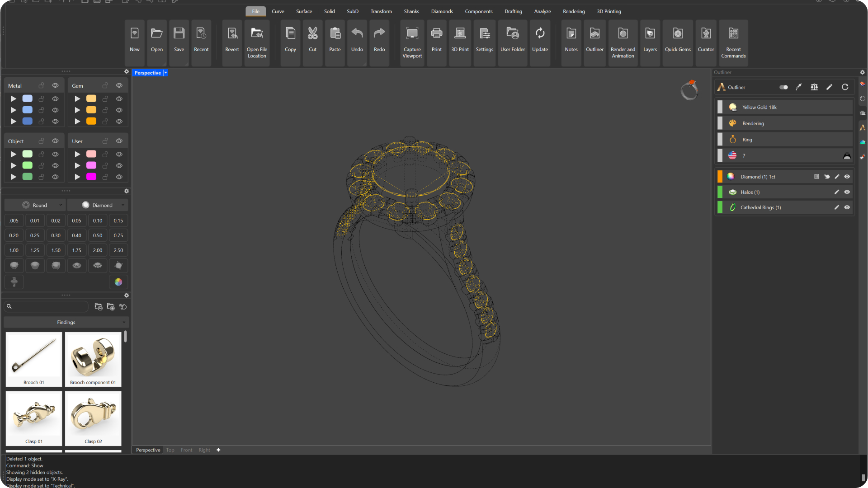The width and height of the screenshot is (868, 488).
Task: Switch to the Diamonds ribbon tab
Action: click(442, 11)
